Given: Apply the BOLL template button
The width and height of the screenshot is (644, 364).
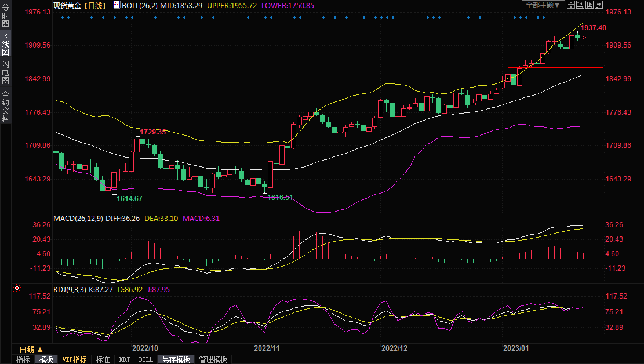Looking at the screenshot, I should 146,359.
